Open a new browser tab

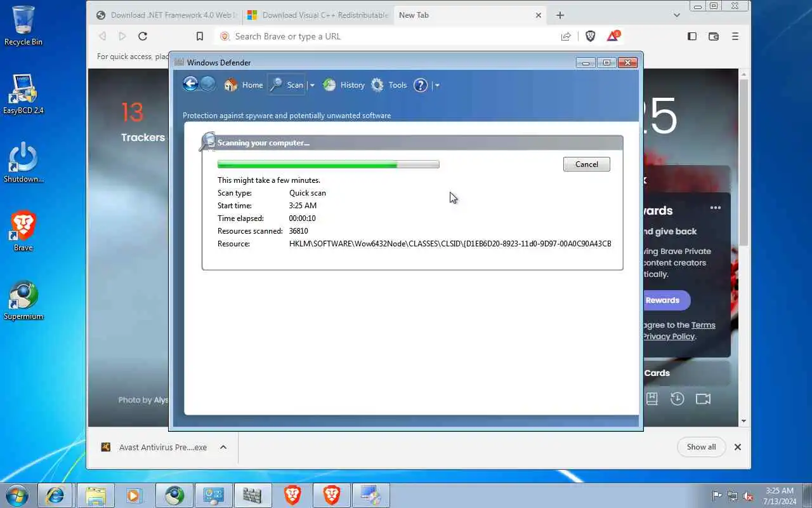(560, 15)
